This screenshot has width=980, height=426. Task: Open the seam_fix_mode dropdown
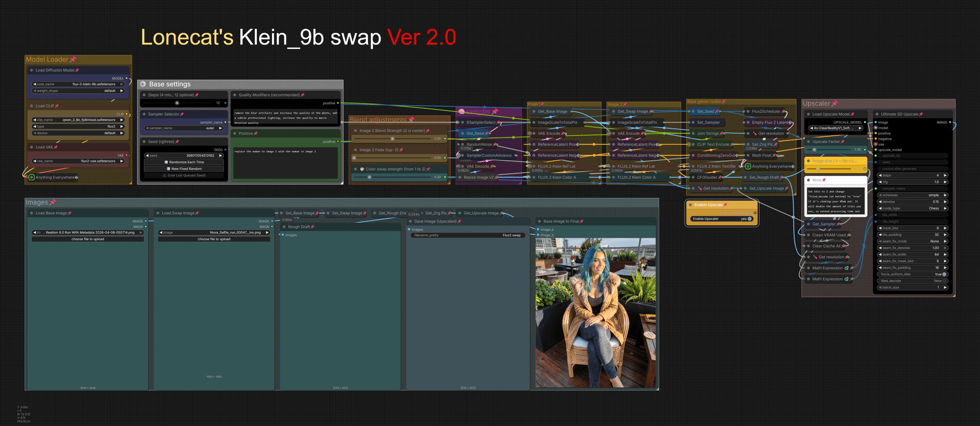(912, 242)
